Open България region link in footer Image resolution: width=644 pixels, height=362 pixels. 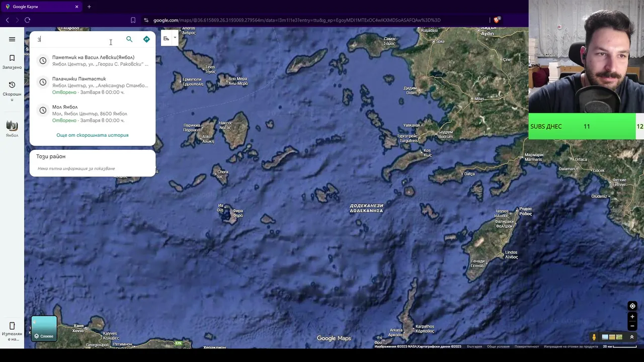(x=474, y=346)
